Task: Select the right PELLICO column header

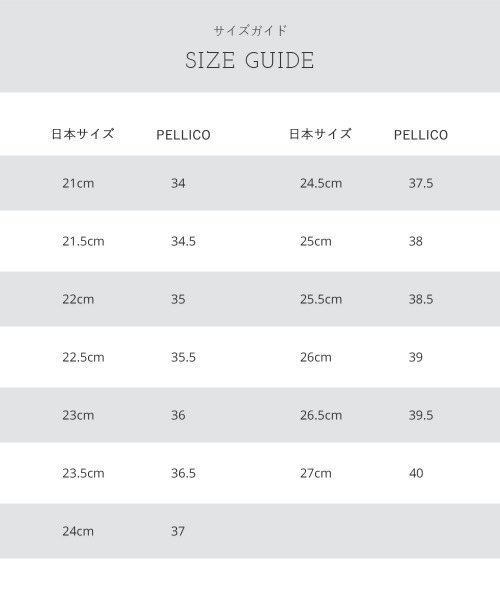Action: 421,135
